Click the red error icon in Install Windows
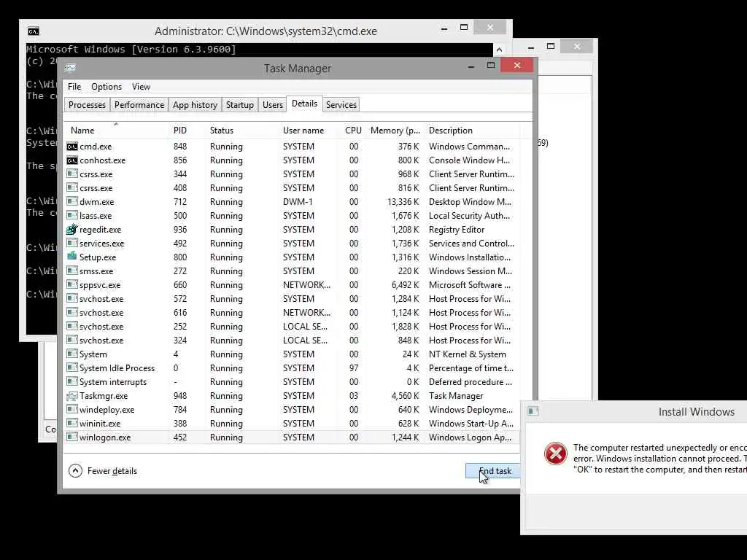This screenshot has height=560, width=747. 555,453
